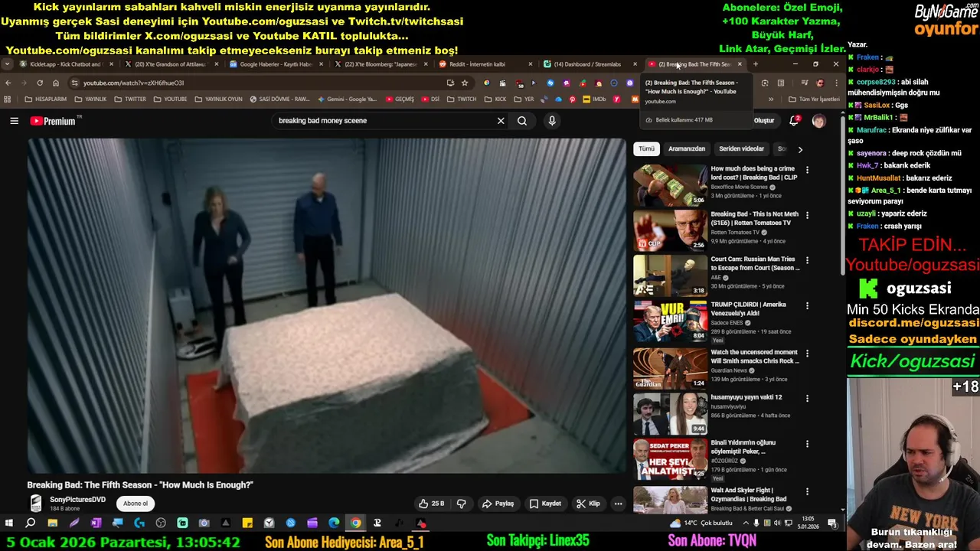This screenshot has height=551, width=980.
Task: Open the 'TRUMP ÇILDIRDI' video thumbnail
Action: [670, 321]
